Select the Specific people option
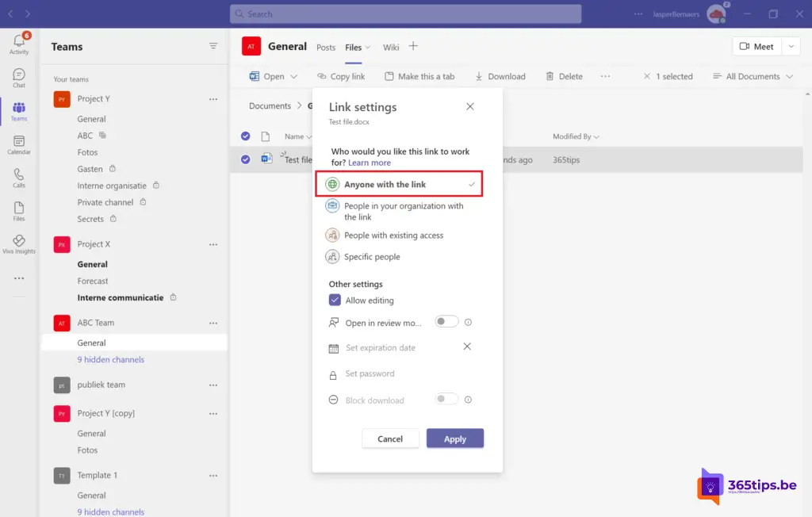 coord(371,257)
